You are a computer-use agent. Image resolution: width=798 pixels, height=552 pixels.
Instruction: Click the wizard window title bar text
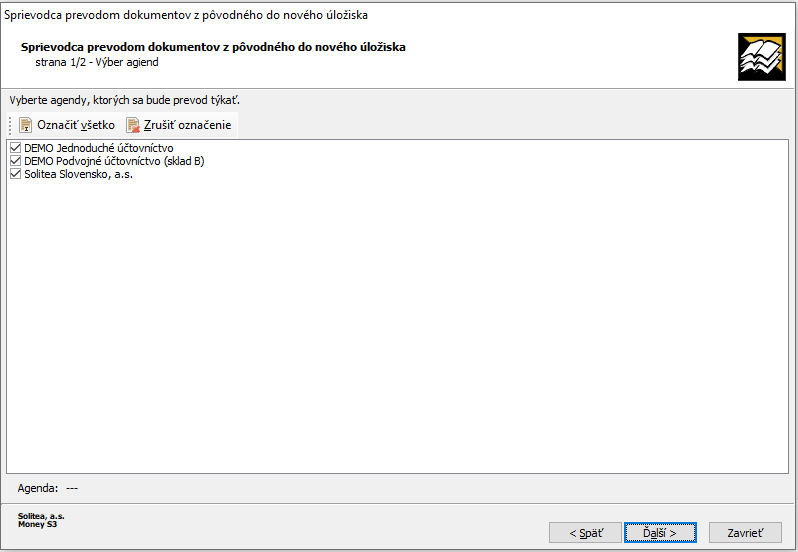186,15
